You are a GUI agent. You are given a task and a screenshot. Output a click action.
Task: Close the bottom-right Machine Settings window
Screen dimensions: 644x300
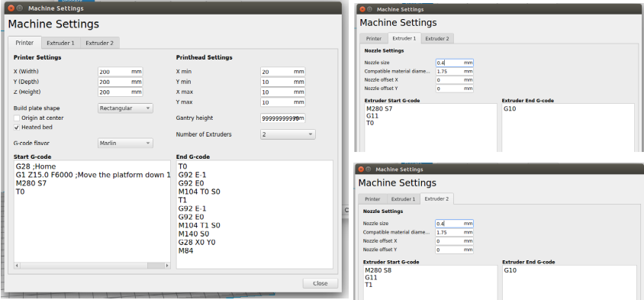(362, 169)
